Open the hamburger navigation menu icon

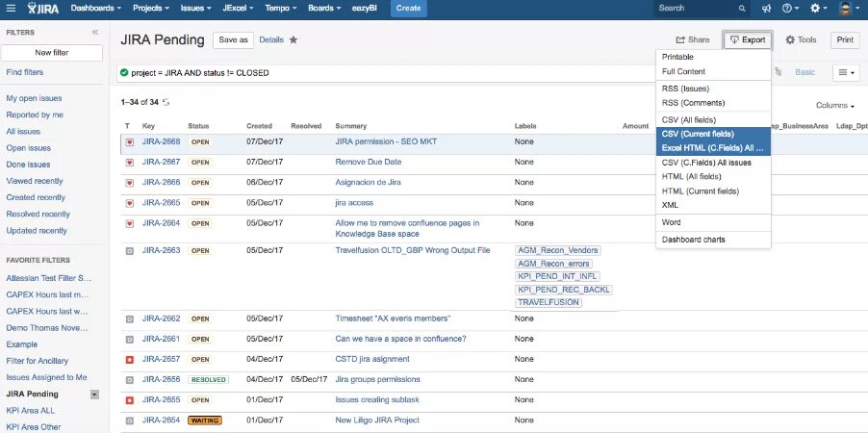click(x=12, y=9)
